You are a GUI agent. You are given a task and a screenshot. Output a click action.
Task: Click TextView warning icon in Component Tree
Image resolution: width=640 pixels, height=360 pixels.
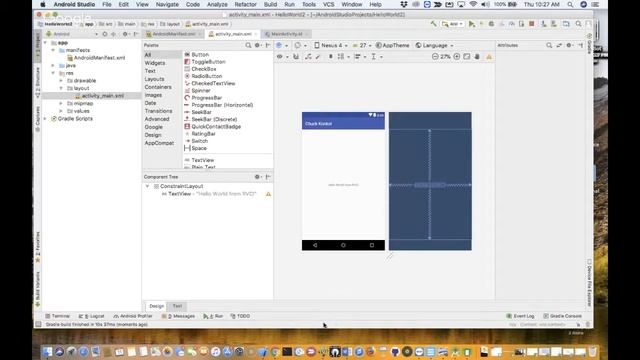268,194
